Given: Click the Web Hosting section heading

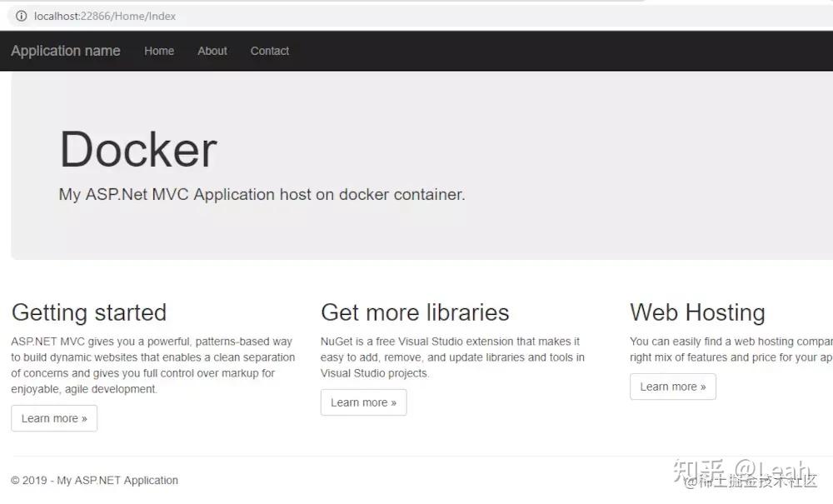Looking at the screenshot, I should pos(698,312).
